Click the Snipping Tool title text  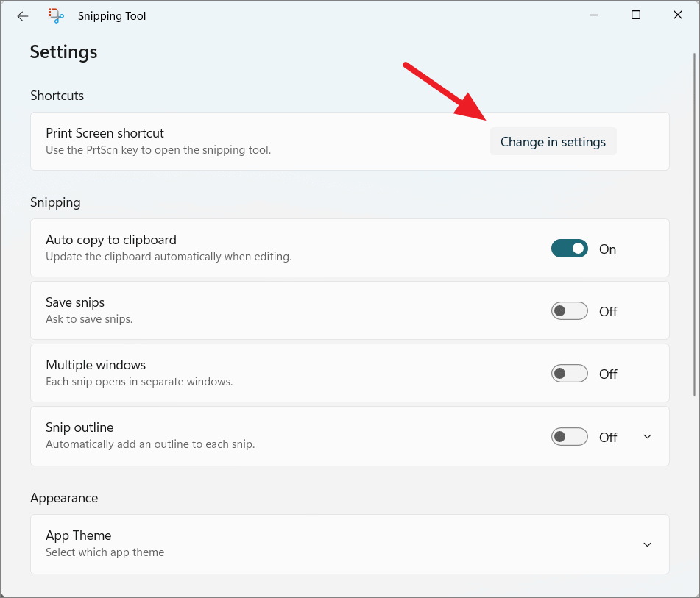(x=111, y=15)
